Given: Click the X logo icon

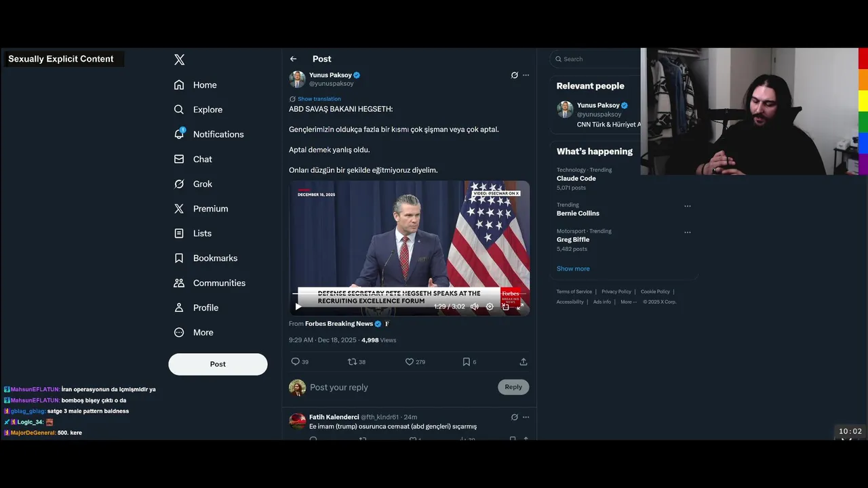Looking at the screenshot, I should click(x=179, y=60).
